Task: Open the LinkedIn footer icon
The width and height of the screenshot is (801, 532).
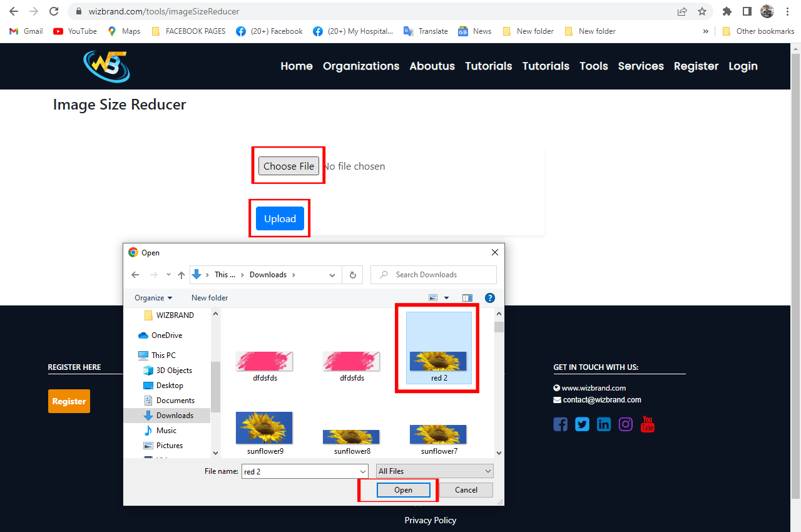Action: 604,424
